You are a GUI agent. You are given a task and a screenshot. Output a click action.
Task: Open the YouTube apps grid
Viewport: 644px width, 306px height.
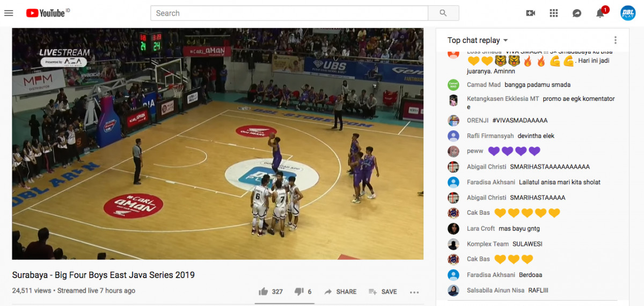pos(554,13)
